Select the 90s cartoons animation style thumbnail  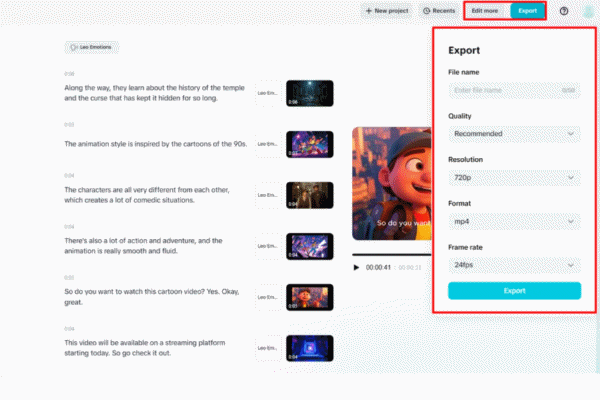tap(310, 144)
